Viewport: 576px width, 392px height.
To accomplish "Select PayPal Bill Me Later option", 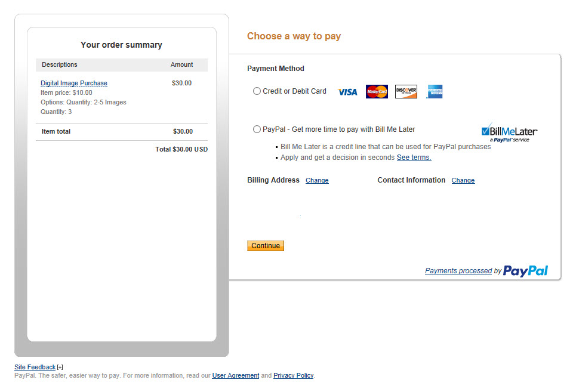I will coord(257,129).
